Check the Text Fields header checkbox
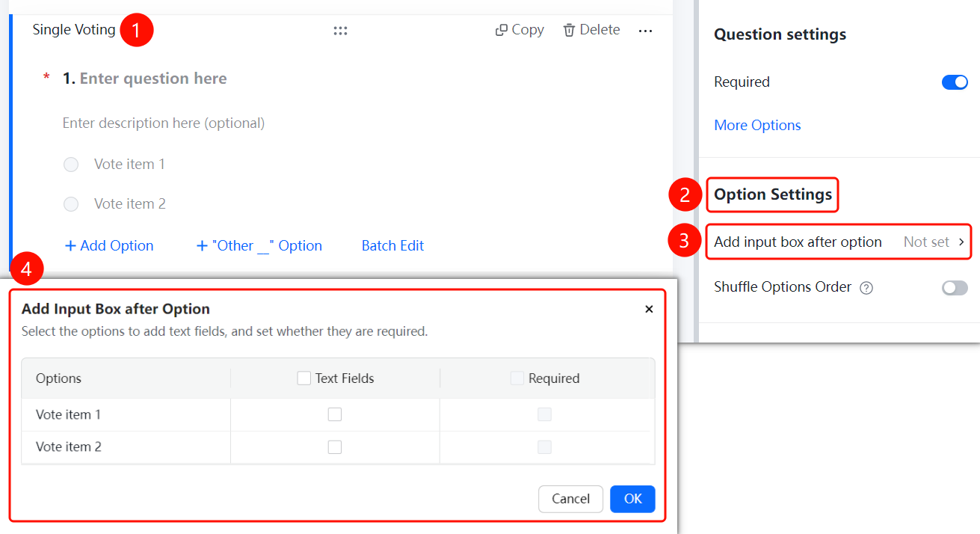This screenshot has height=534, width=980. coord(304,378)
